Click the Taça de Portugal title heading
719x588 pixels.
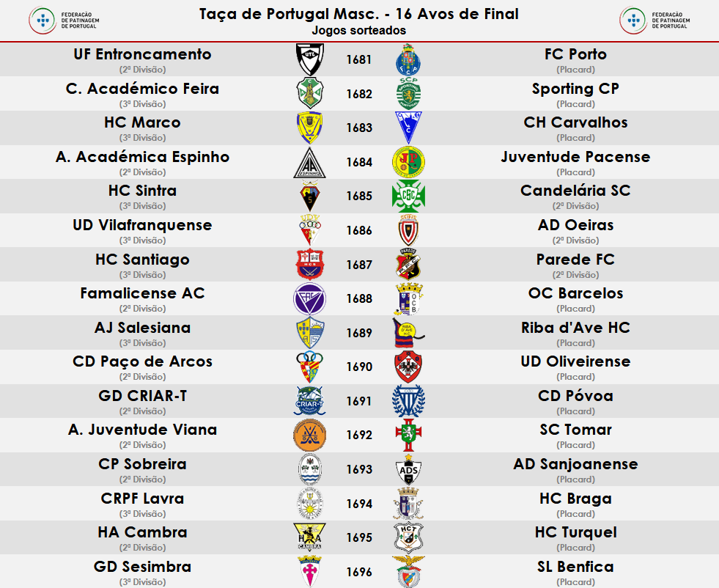[359, 14]
